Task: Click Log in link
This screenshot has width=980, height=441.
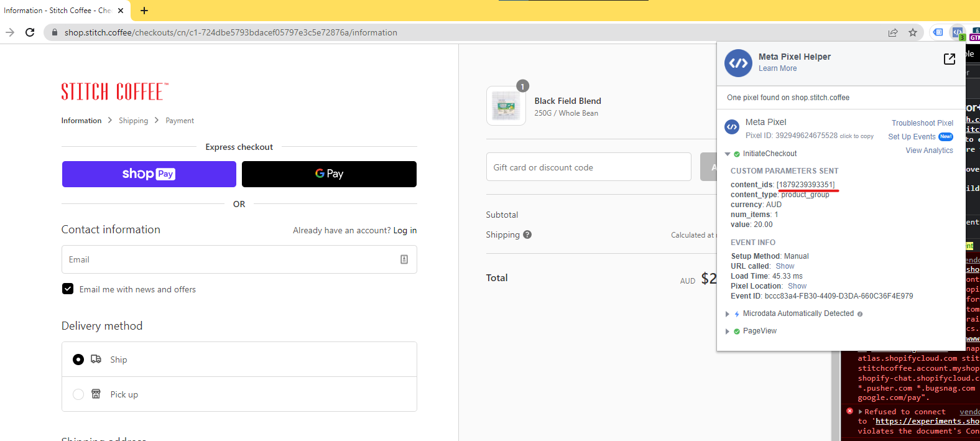Action: (405, 230)
